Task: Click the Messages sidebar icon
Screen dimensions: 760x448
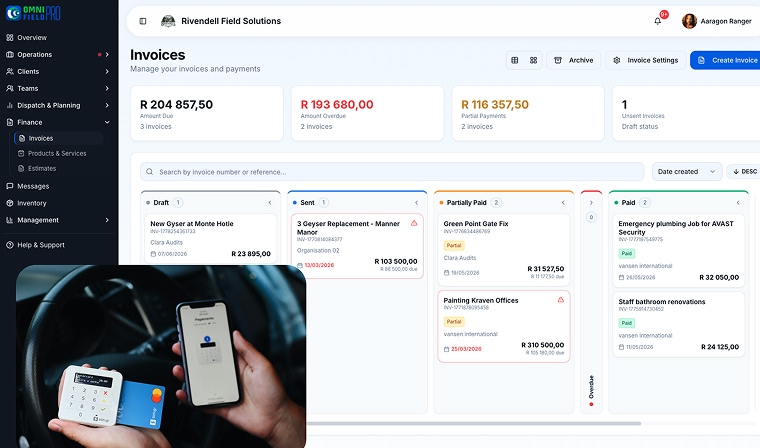Action: coord(9,186)
